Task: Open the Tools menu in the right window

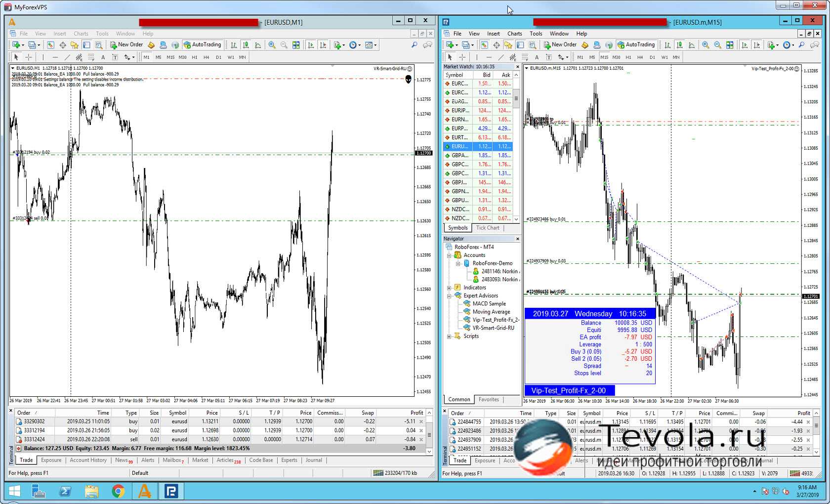Action: pyautogui.click(x=536, y=34)
